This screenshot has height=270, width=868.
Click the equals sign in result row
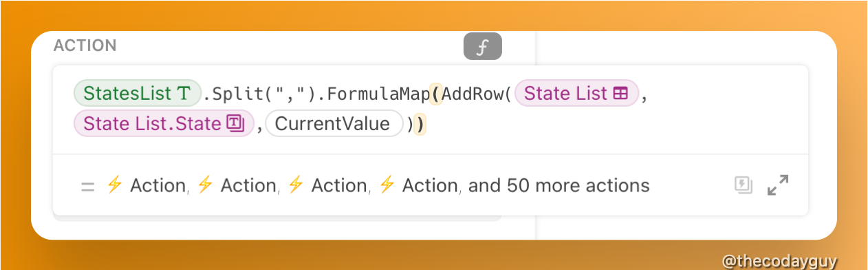click(x=87, y=187)
